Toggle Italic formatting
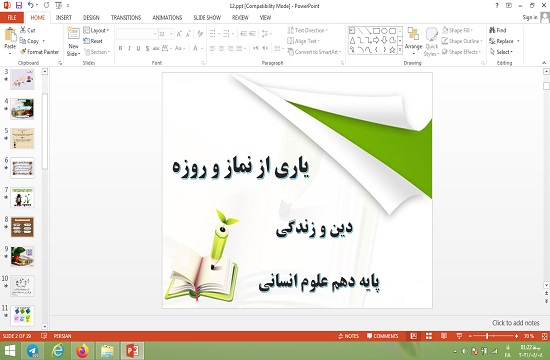 click(129, 48)
